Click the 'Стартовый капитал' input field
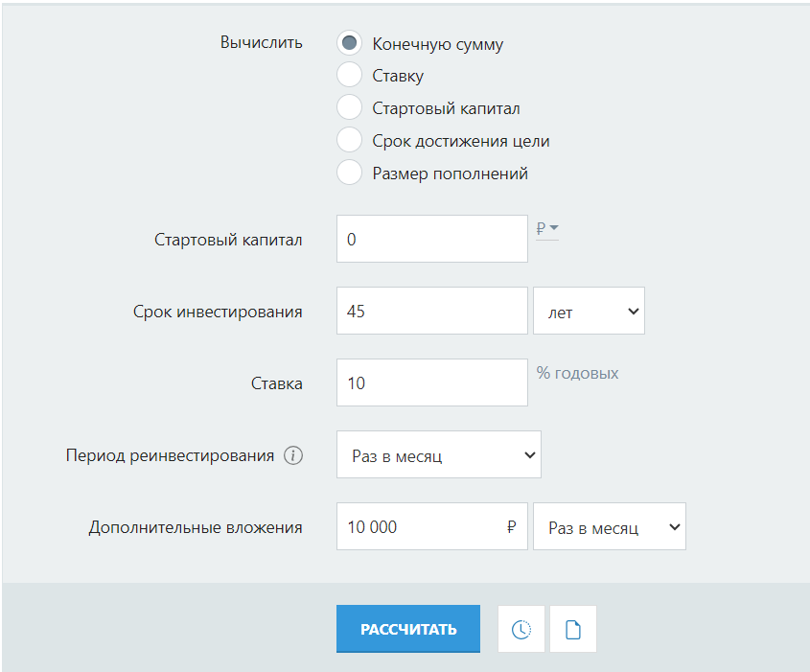The height and width of the screenshot is (672, 810). tap(432, 239)
